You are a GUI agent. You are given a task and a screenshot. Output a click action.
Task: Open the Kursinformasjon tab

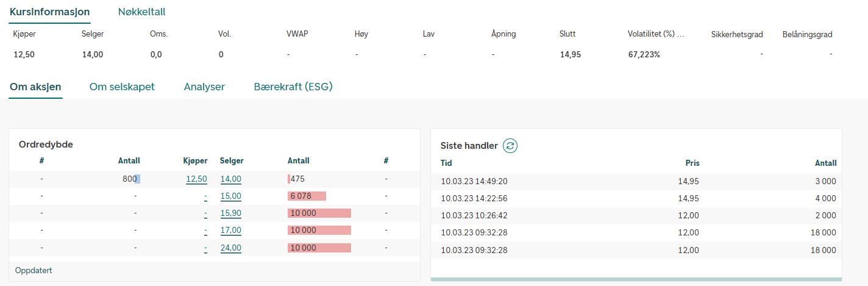[50, 12]
